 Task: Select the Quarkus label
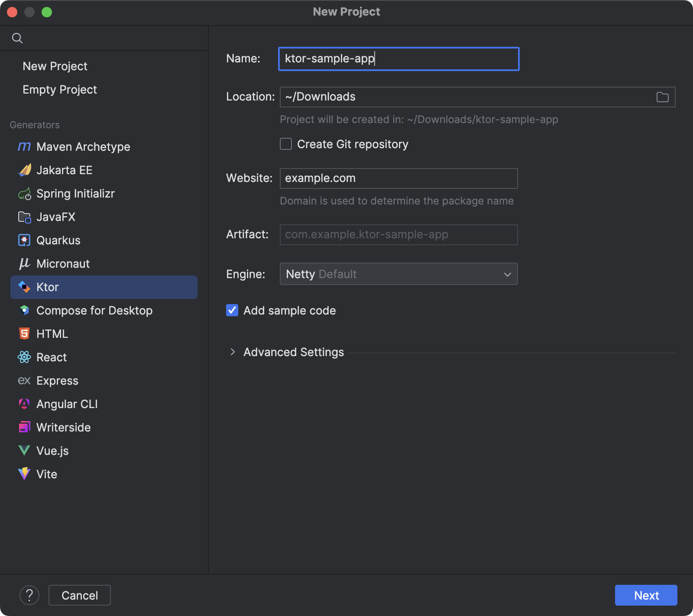[x=58, y=240]
